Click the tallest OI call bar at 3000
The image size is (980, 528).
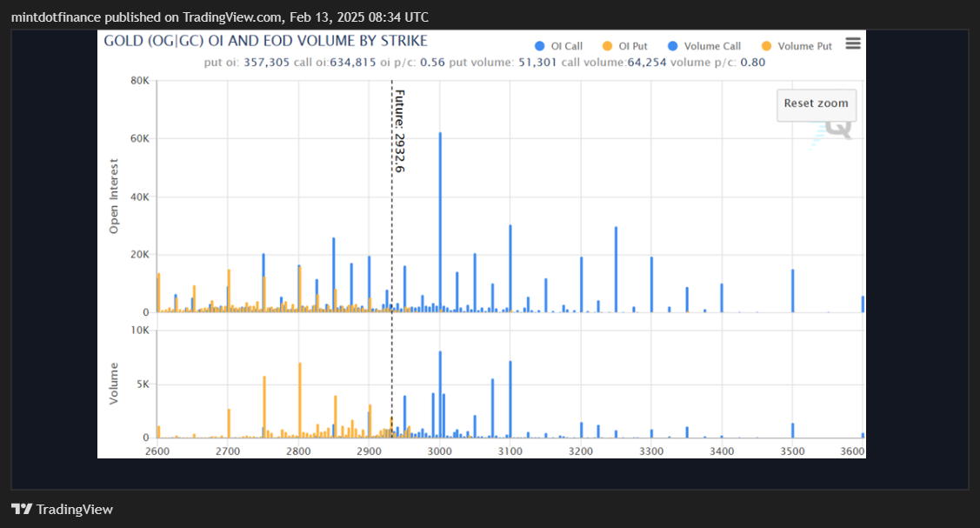coord(440,222)
